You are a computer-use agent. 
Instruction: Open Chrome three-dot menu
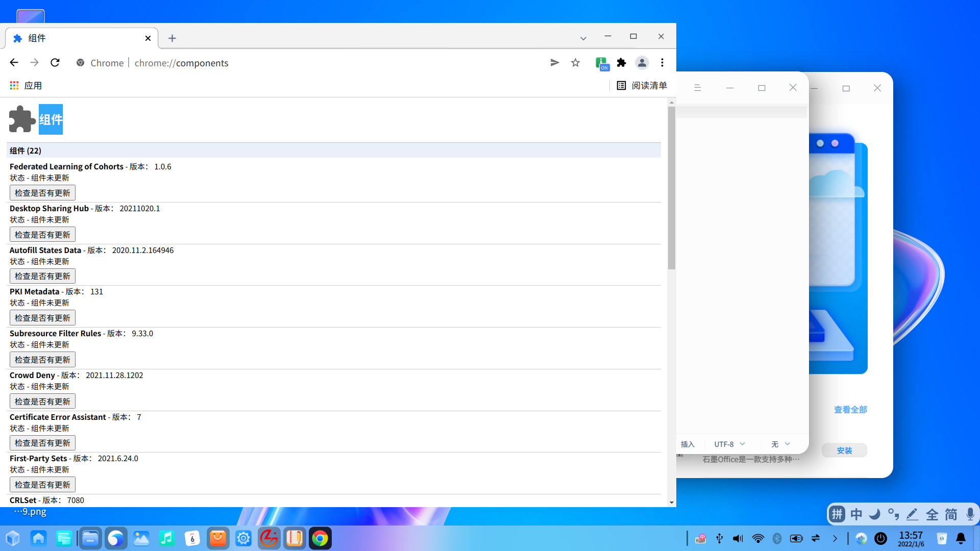click(662, 63)
